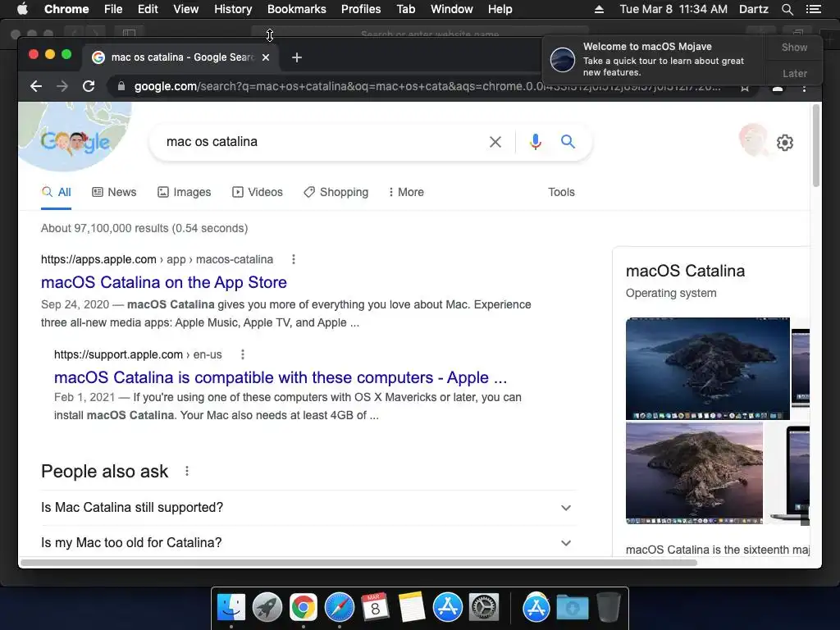Open the More search filters dropdown

pos(405,192)
